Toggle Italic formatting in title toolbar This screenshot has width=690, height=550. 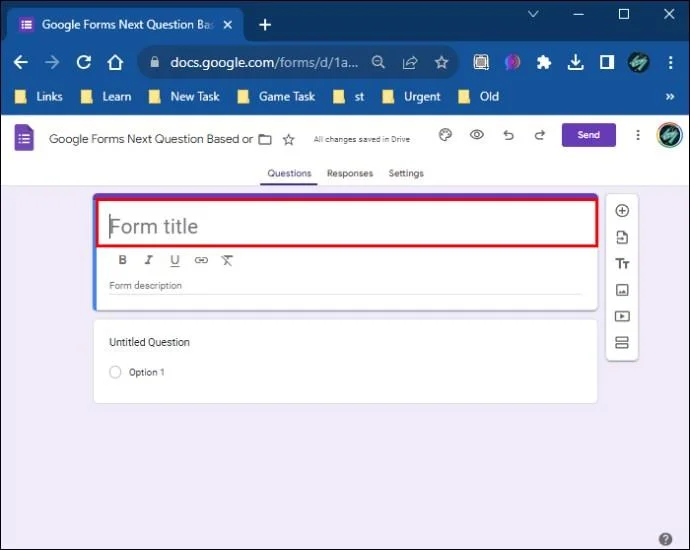[x=149, y=260]
